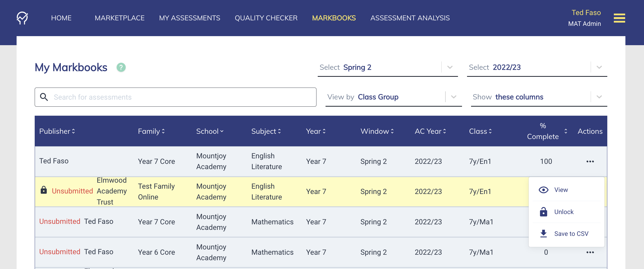The height and width of the screenshot is (269, 644).
Task: Open actions menu for 7y/En1 100% row
Action: [590, 161]
